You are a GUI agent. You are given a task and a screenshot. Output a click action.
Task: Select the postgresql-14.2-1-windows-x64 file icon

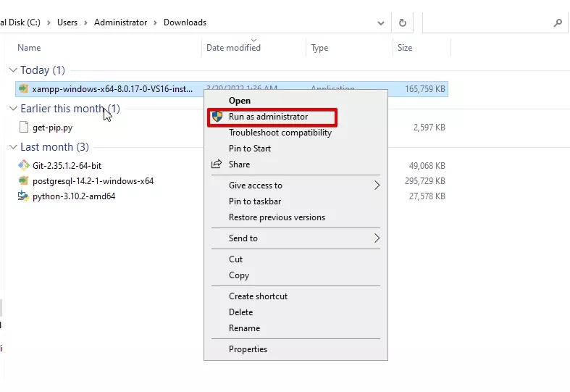pos(24,181)
